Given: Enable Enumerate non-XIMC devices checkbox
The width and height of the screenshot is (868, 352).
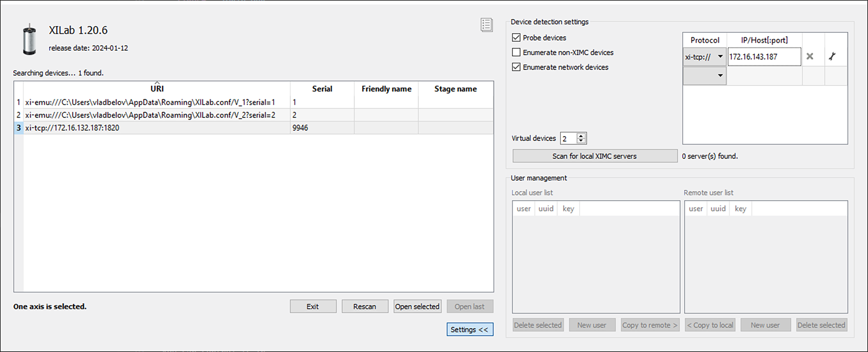Looking at the screenshot, I should coord(516,52).
